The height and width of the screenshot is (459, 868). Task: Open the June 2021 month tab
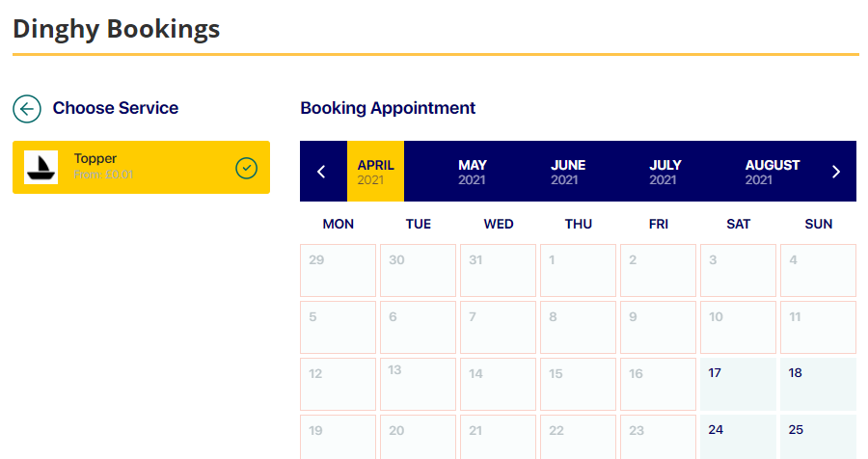tap(568, 172)
